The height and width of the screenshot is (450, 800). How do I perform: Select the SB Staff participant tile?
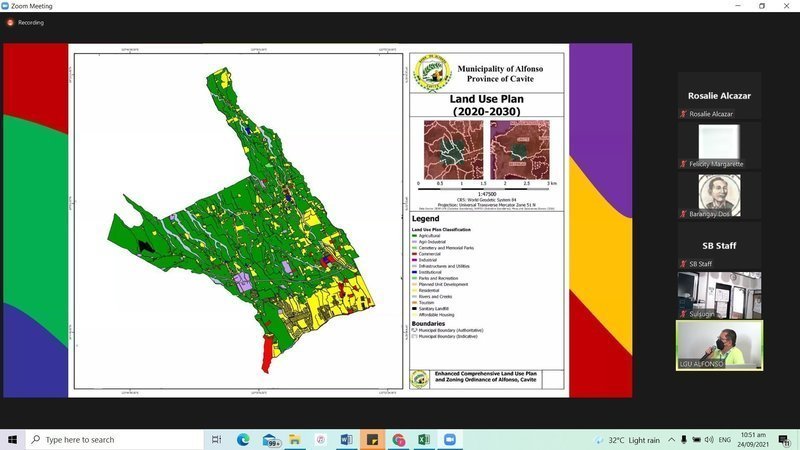pyautogui.click(x=719, y=246)
